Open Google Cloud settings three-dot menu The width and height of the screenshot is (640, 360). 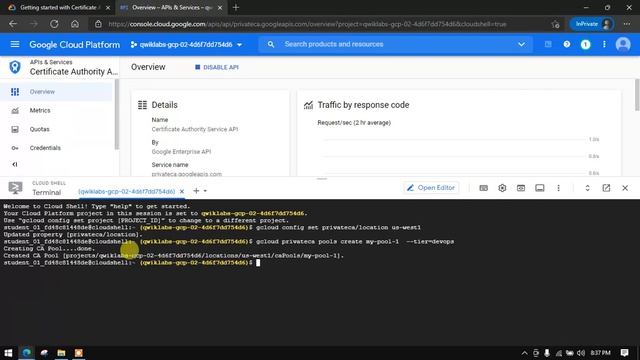point(604,44)
